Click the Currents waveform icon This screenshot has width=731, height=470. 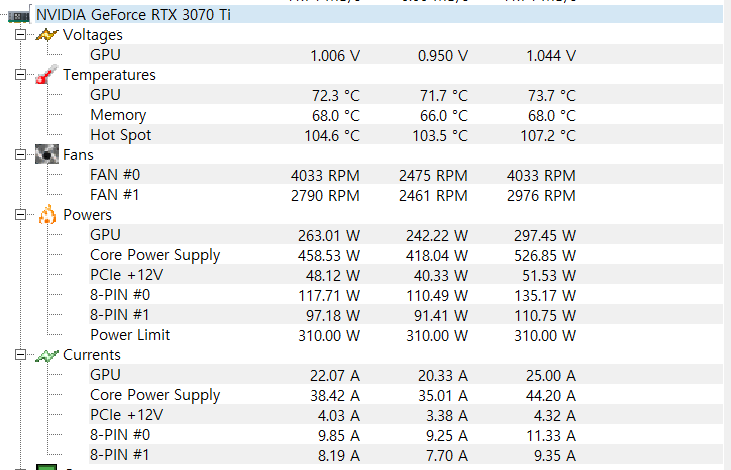point(47,356)
